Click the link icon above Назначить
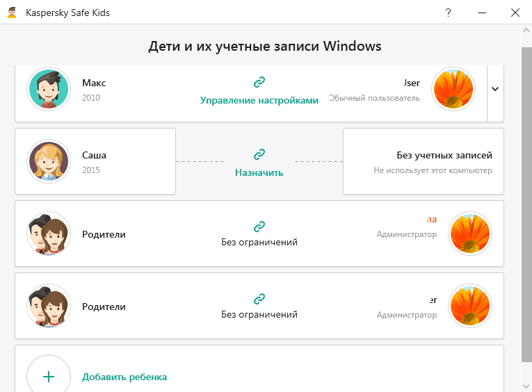 click(x=259, y=154)
